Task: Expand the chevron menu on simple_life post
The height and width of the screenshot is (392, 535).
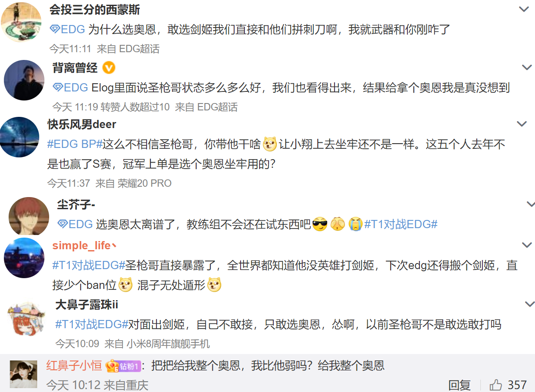Action: tap(527, 245)
